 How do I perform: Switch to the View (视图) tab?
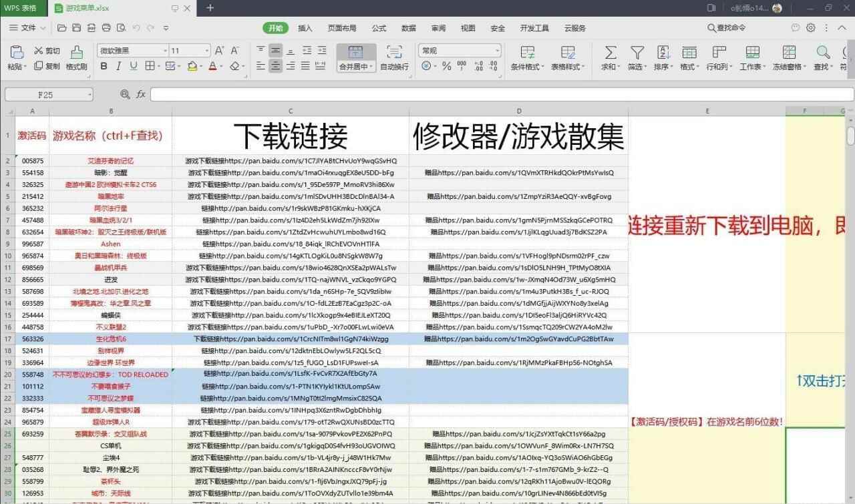pos(468,28)
